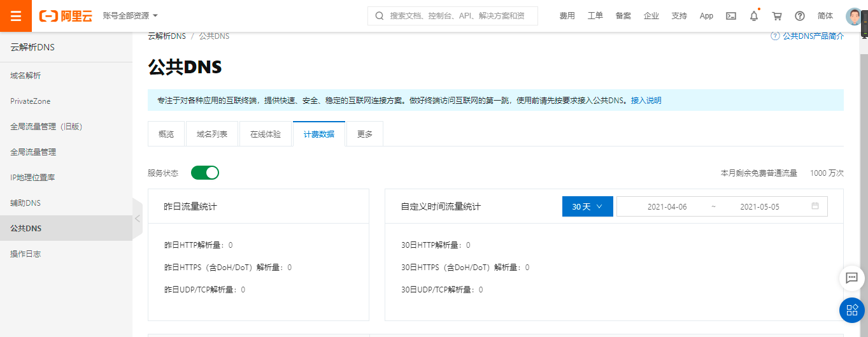868x337 pixels.
Task: Click the 自定义时间流量统计 heading
Action: [x=441, y=206]
